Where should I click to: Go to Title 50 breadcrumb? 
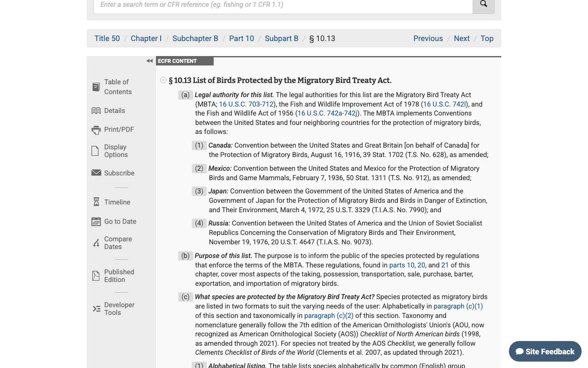[107, 39]
